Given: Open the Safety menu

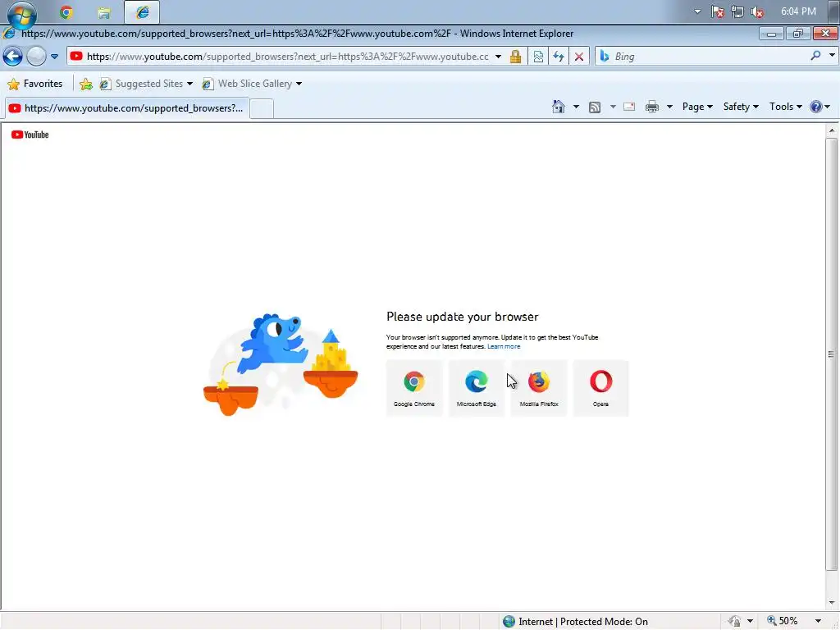Looking at the screenshot, I should pos(741,107).
